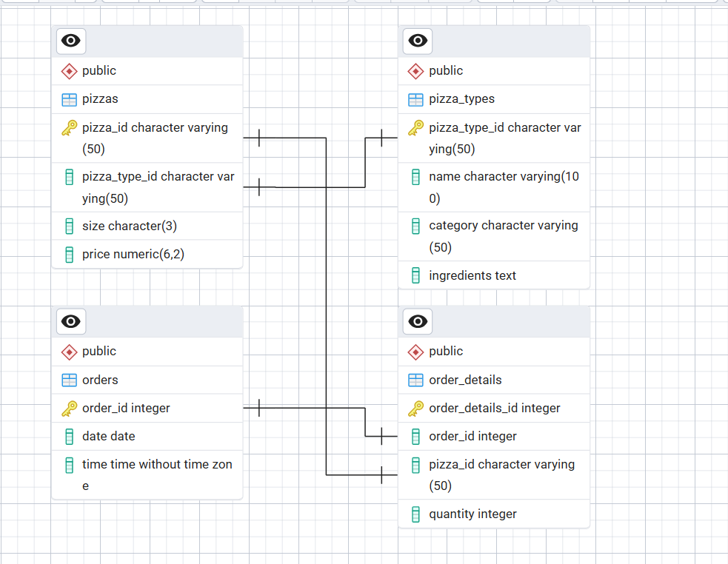The image size is (728, 564).
Task: Click the table icon beside order_details
Action: pyautogui.click(x=415, y=380)
